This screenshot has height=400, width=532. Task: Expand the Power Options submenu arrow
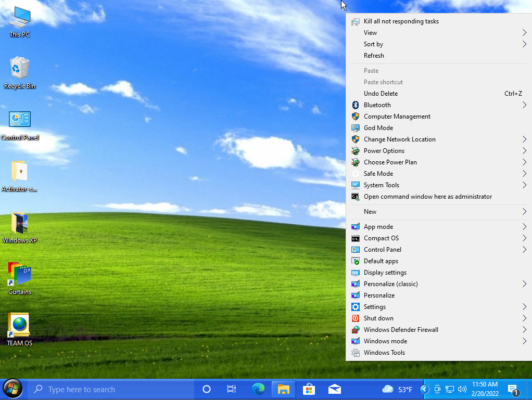pyautogui.click(x=524, y=150)
